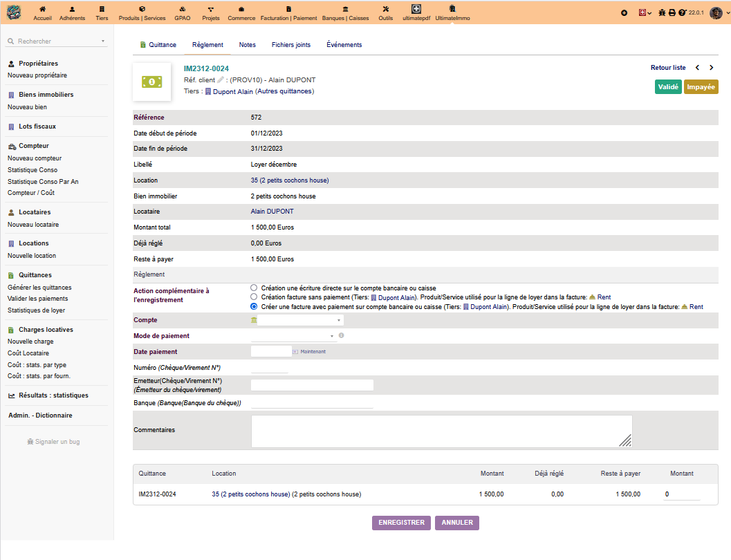Switch to the Notes tab
This screenshot has width=731, height=560.
point(247,45)
